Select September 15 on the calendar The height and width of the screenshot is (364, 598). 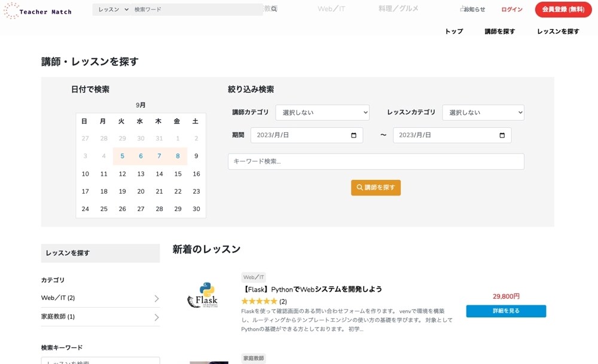click(178, 174)
